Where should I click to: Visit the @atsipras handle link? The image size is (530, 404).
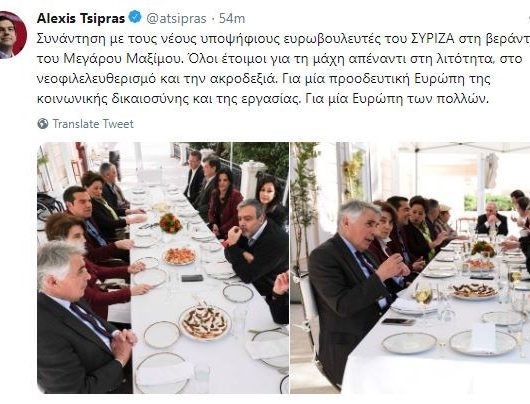(x=176, y=18)
